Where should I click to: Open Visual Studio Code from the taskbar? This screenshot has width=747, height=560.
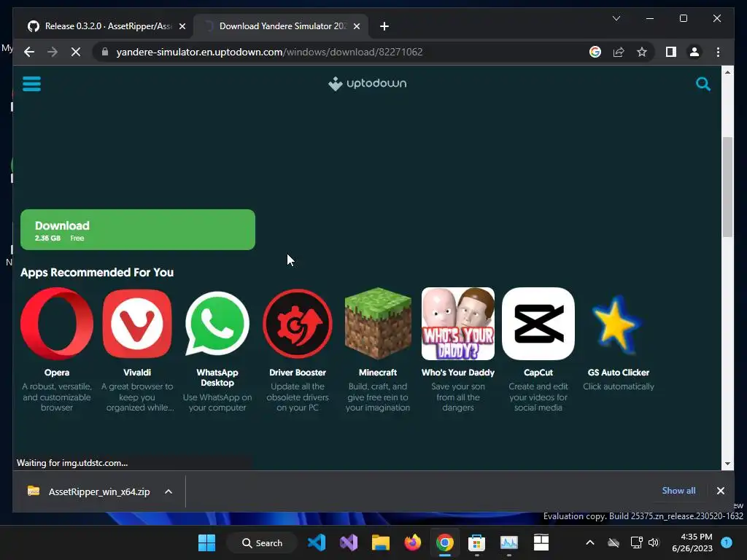click(x=317, y=542)
